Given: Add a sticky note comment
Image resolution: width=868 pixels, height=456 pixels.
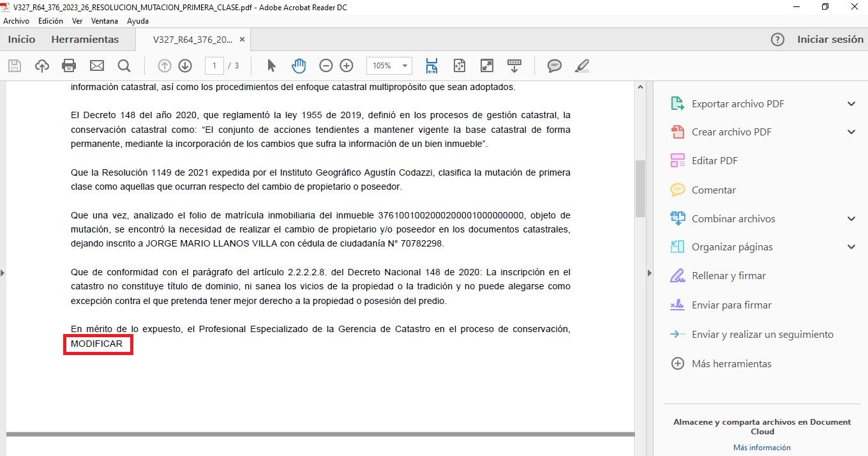Looking at the screenshot, I should point(554,66).
